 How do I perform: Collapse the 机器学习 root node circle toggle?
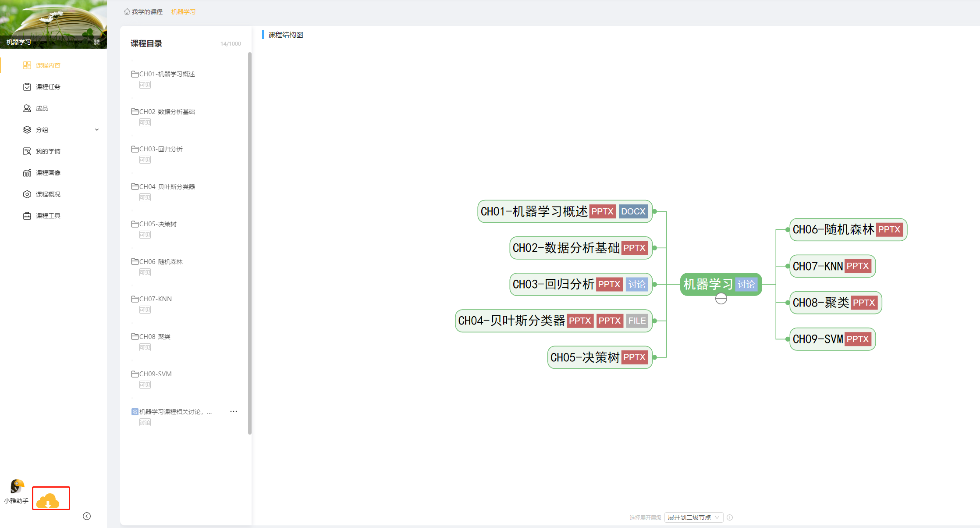pyautogui.click(x=721, y=299)
